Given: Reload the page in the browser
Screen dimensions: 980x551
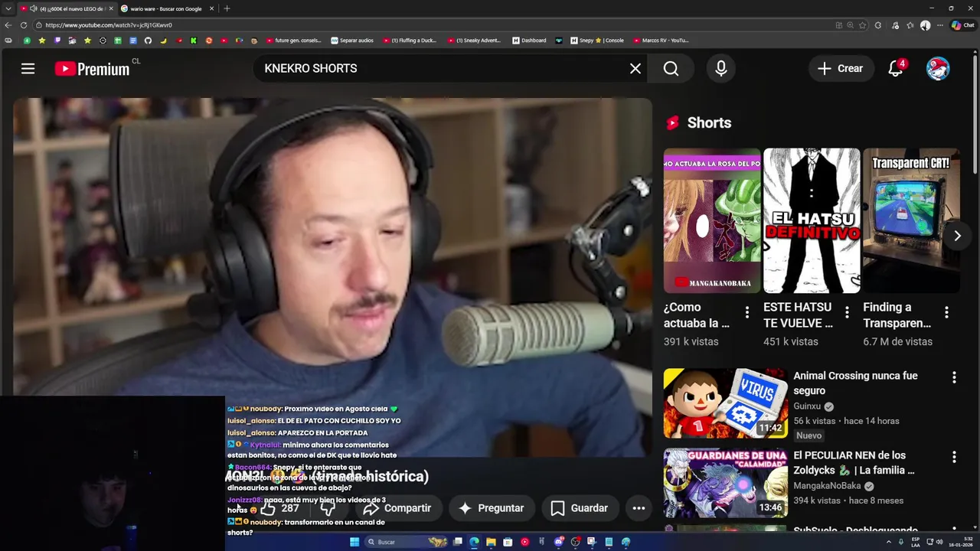Looking at the screenshot, I should click(x=24, y=25).
